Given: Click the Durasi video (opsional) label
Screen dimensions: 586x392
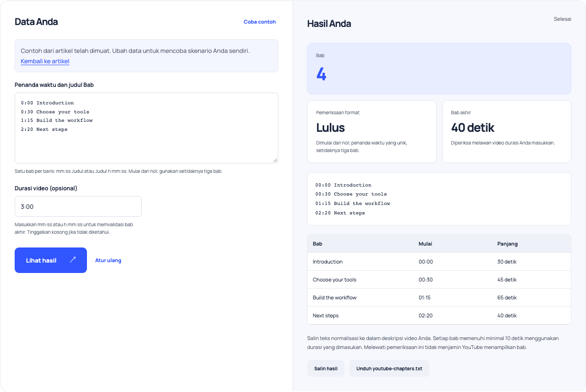Looking at the screenshot, I should [x=46, y=188].
